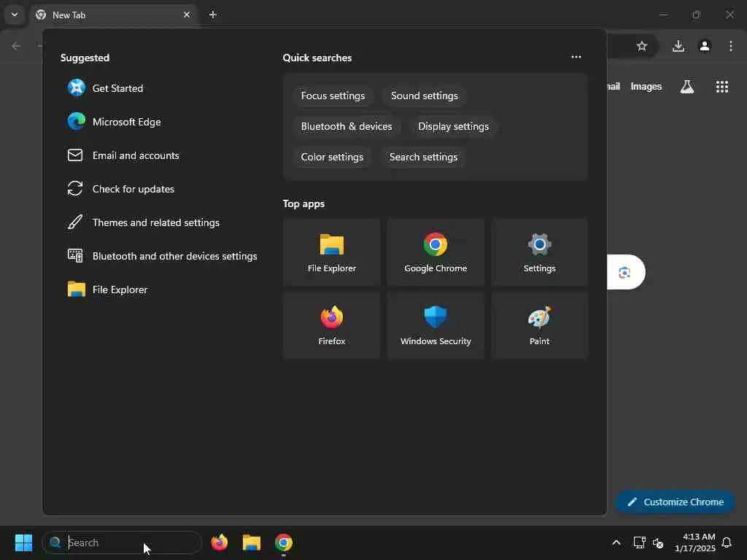The width and height of the screenshot is (747, 560).
Task: Choose Bluetooth & devices quick search
Action: pyautogui.click(x=347, y=126)
